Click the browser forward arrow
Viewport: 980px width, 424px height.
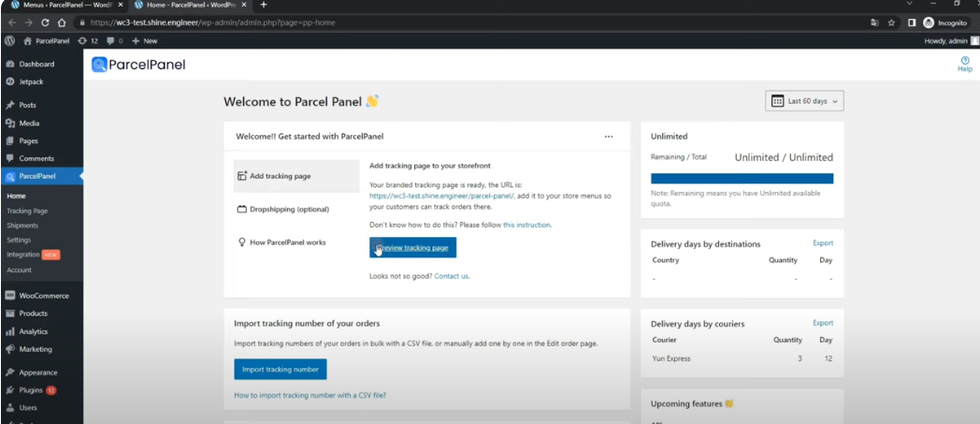(29, 22)
